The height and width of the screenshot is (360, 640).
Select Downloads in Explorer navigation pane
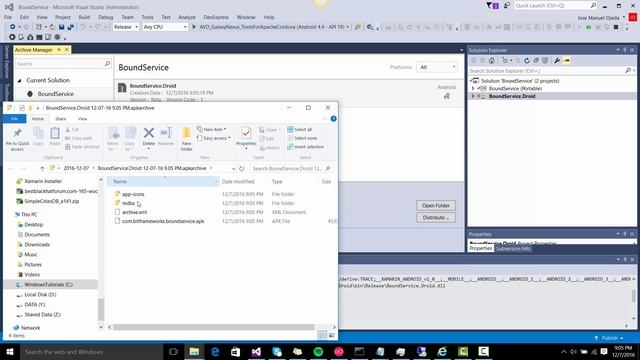(37, 244)
